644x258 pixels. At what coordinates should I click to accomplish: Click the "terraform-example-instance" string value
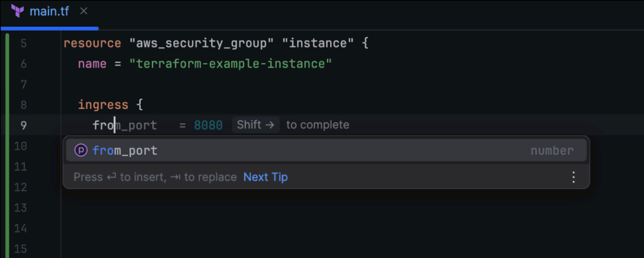pos(231,64)
